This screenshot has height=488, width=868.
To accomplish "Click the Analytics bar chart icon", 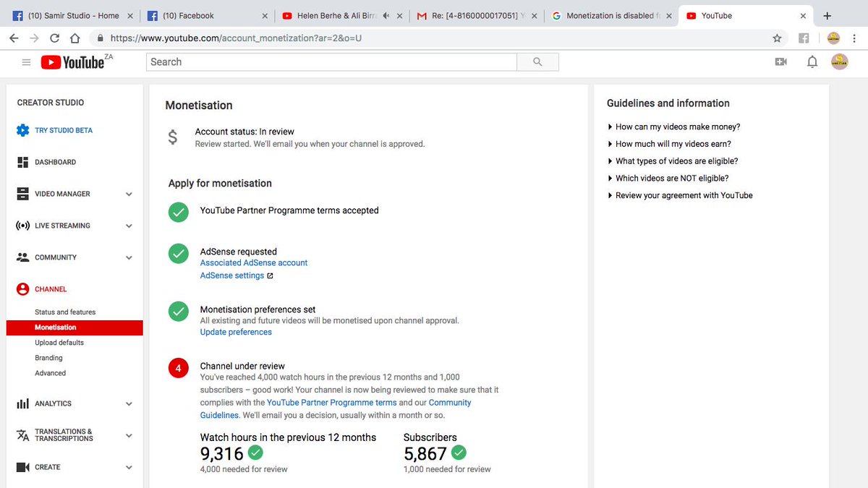I will click(22, 403).
